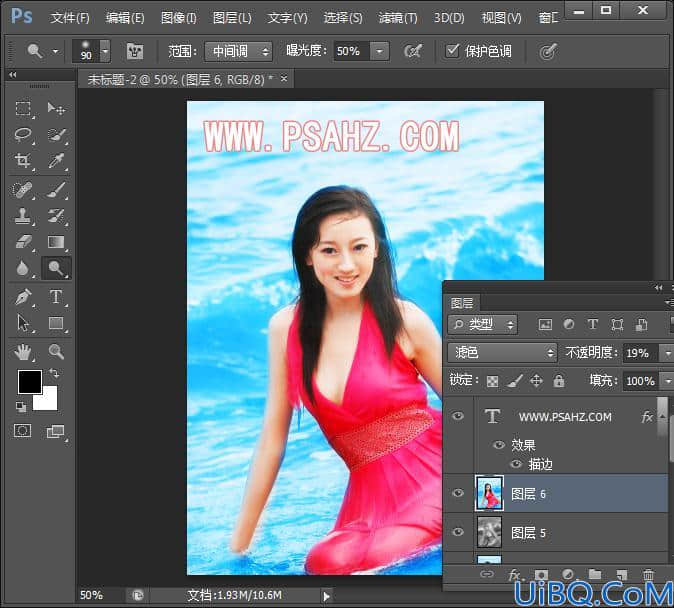Open the Opacity slider dropdown
Viewport: 674px width, 608px height.
point(668,353)
